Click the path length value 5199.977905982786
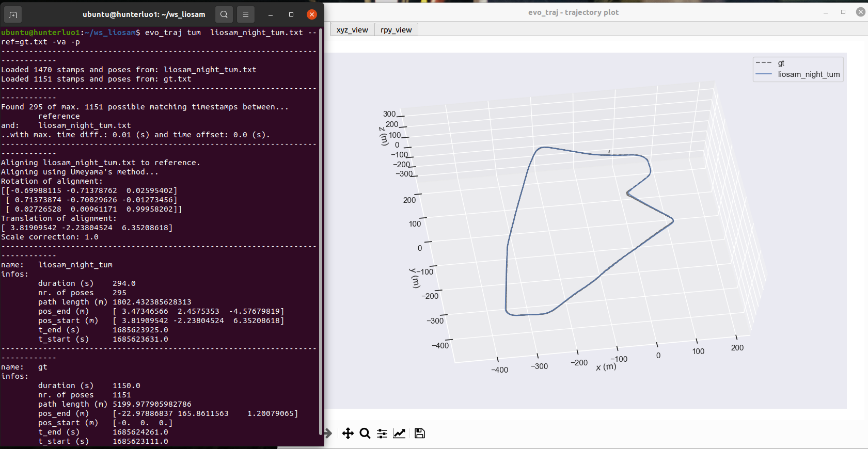The image size is (868, 449). tap(152, 404)
